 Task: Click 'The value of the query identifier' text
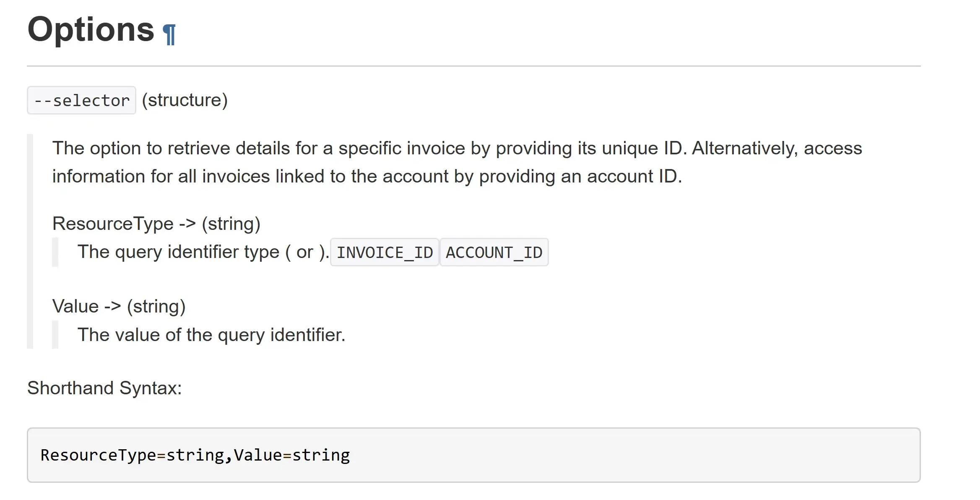(x=211, y=335)
